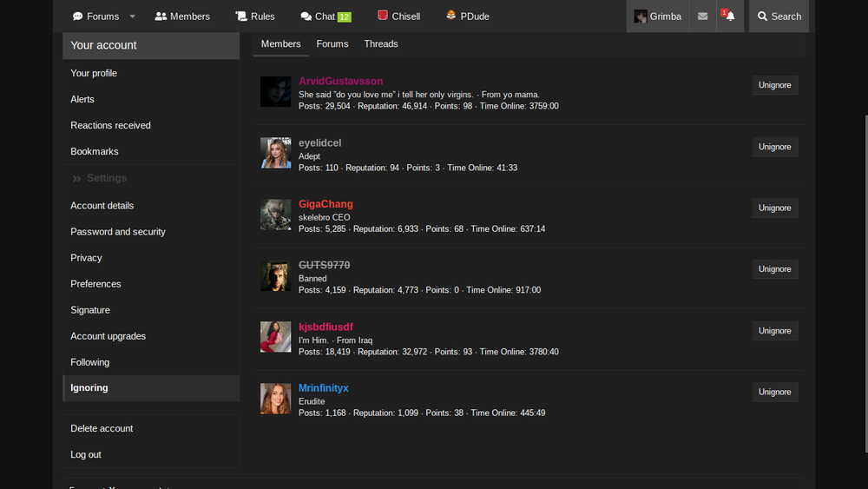
Task: Click Grimba's small avatar in navbar
Action: coord(641,17)
